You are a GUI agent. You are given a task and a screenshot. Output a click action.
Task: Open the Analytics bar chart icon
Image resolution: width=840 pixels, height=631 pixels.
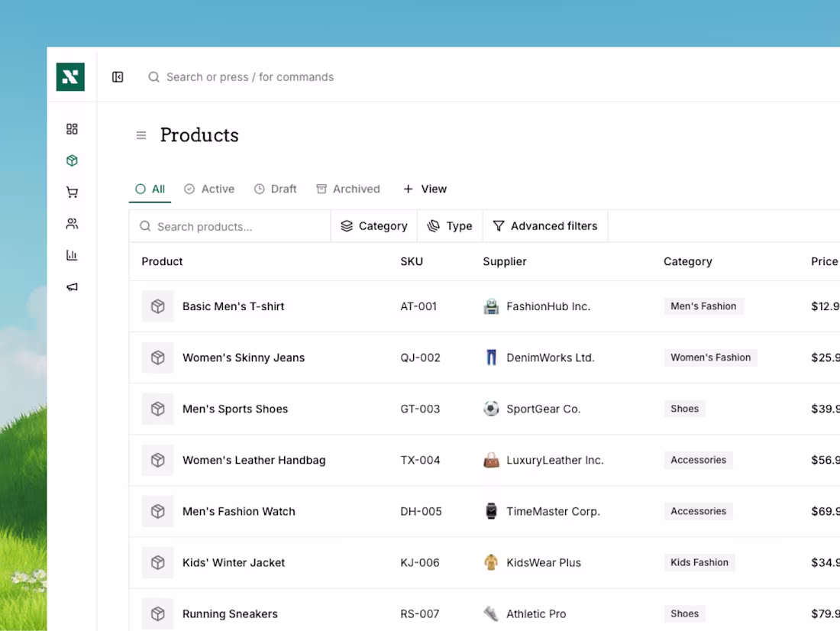(71, 255)
